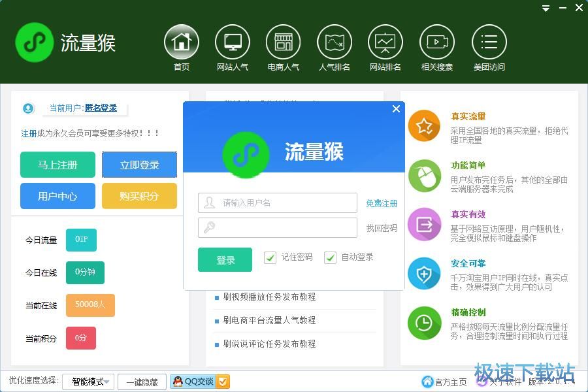Click the 精确控制 heading text
This screenshot has height=392, width=588.
click(468, 312)
